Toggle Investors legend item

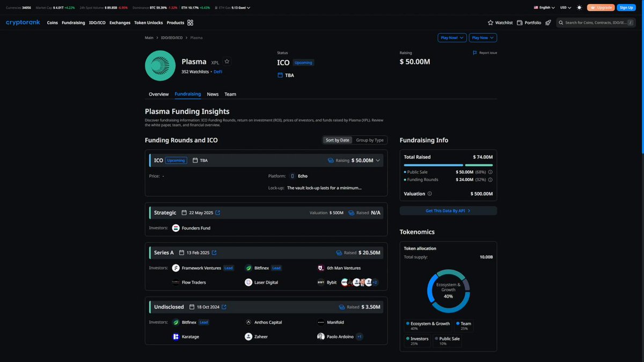(x=417, y=341)
